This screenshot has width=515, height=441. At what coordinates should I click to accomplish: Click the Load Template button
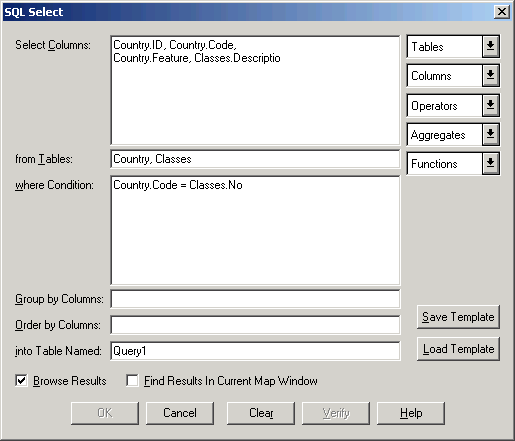458,349
